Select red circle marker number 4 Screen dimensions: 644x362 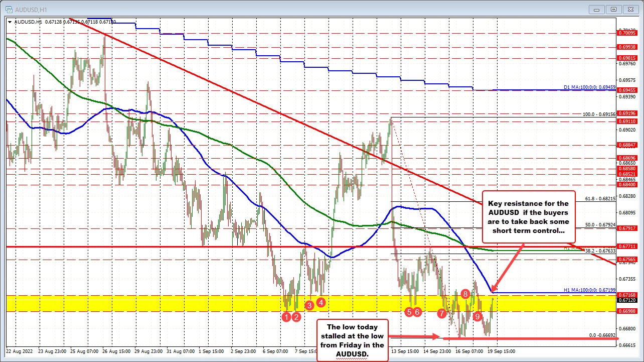click(x=321, y=302)
